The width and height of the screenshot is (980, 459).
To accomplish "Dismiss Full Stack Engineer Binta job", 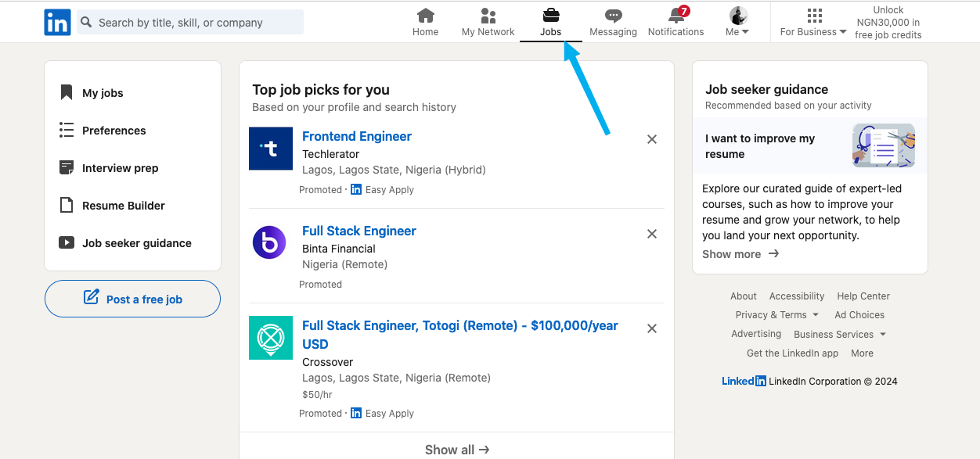I will (x=652, y=234).
